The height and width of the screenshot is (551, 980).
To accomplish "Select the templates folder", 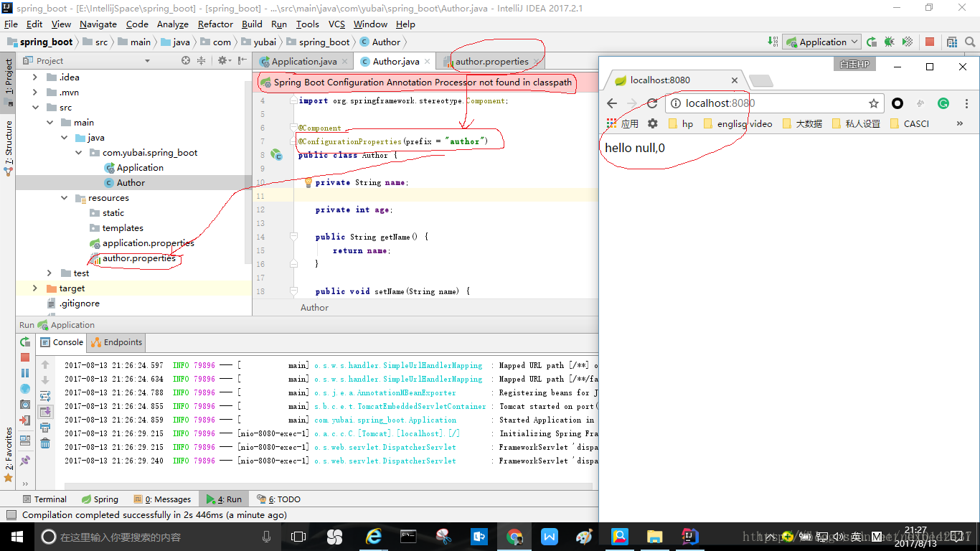I will (x=123, y=228).
